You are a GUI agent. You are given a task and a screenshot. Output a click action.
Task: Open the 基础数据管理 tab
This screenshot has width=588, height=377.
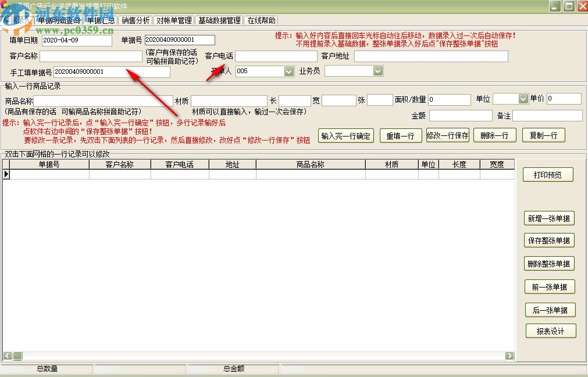tap(219, 20)
